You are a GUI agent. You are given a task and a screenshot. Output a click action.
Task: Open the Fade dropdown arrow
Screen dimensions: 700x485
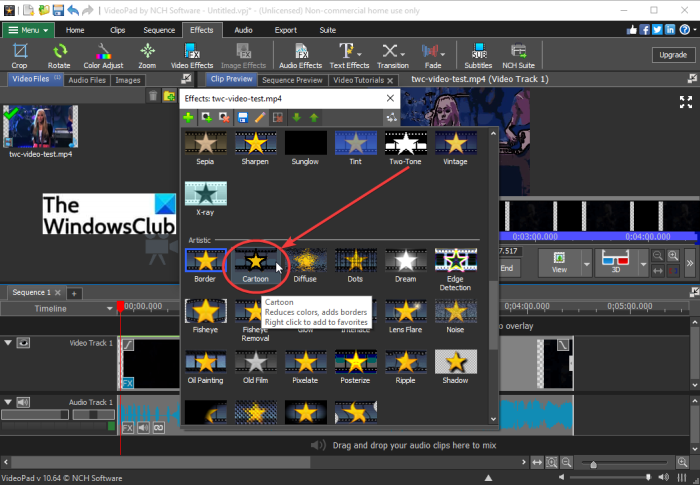tap(442, 54)
